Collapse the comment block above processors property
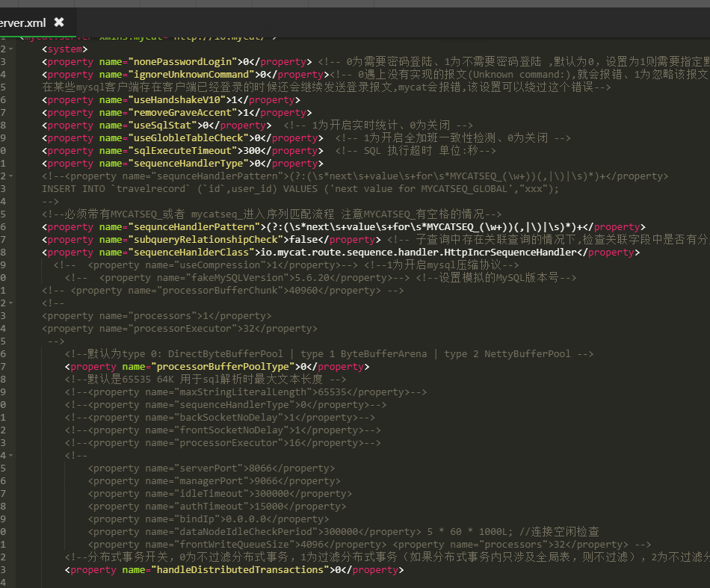 pyautogui.click(x=10, y=303)
